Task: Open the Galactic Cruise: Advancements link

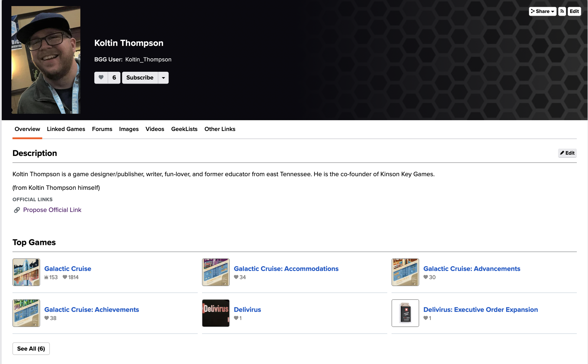Action: tap(472, 269)
